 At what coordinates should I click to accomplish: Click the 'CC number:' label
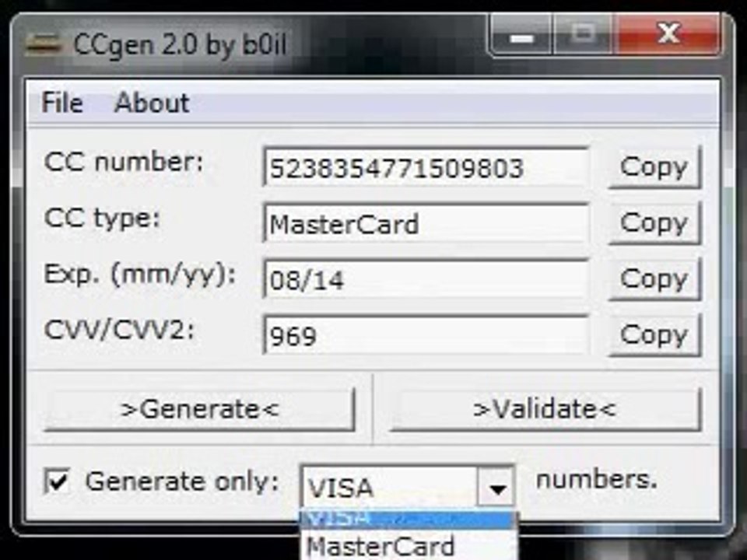pos(124,162)
